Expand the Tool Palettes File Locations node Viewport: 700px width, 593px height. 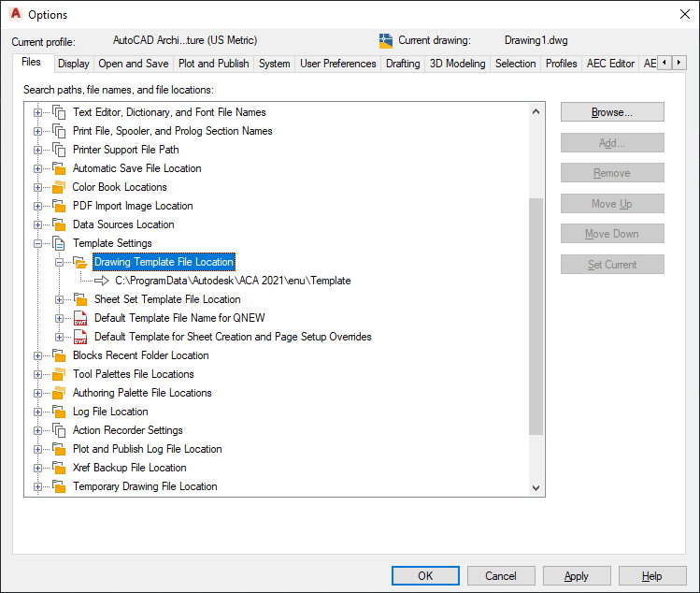38,374
